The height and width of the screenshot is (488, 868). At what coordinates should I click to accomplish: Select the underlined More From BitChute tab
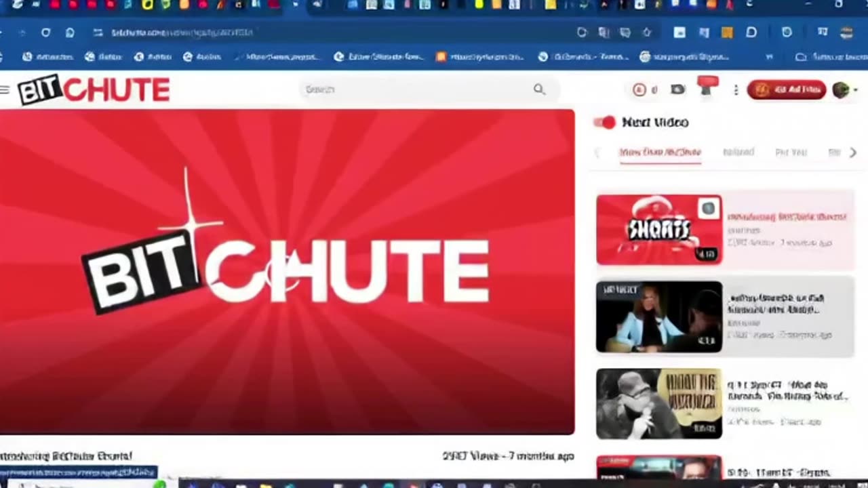coord(660,152)
